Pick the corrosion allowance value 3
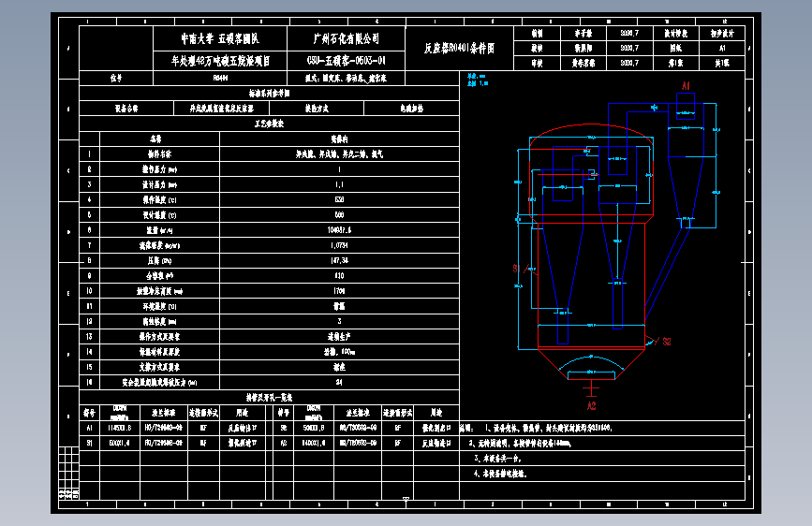The height and width of the screenshot is (526, 812). [x=339, y=322]
